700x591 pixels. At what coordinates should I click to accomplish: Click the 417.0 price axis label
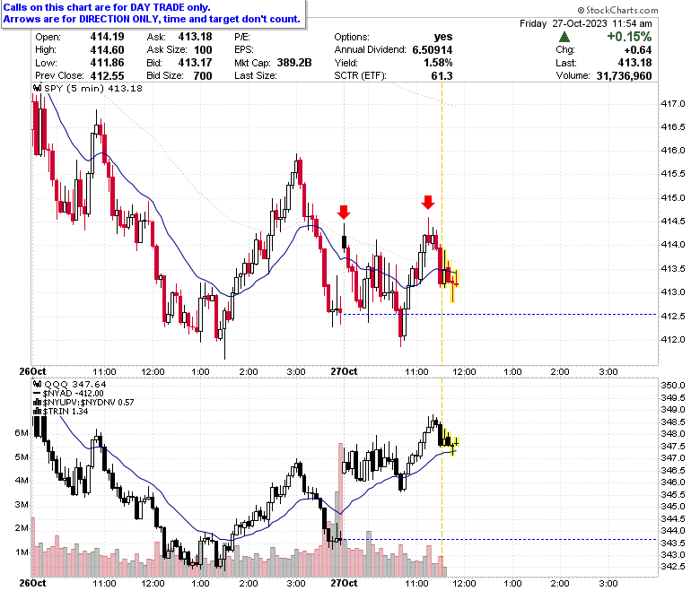pyautogui.click(x=673, y=104)
